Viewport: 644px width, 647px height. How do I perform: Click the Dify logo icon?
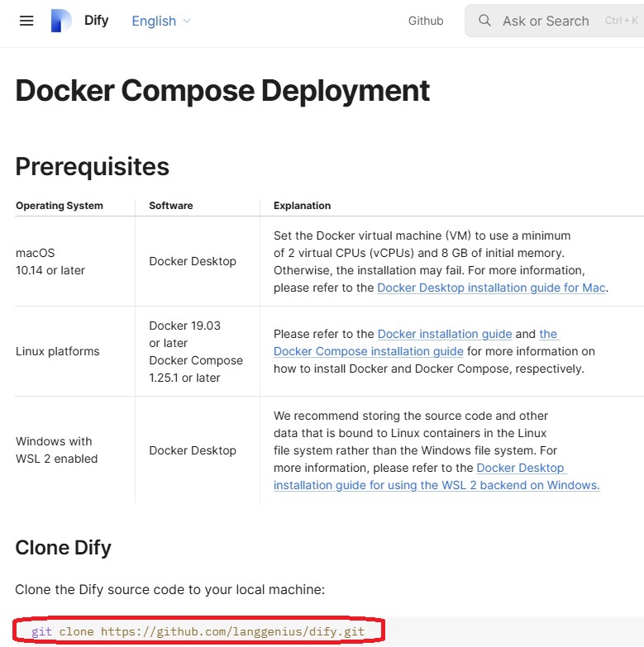(x=61, y=21)
